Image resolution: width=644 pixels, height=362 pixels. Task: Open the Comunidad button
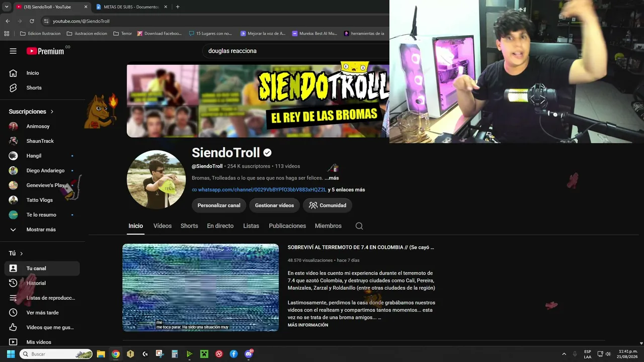328,205
